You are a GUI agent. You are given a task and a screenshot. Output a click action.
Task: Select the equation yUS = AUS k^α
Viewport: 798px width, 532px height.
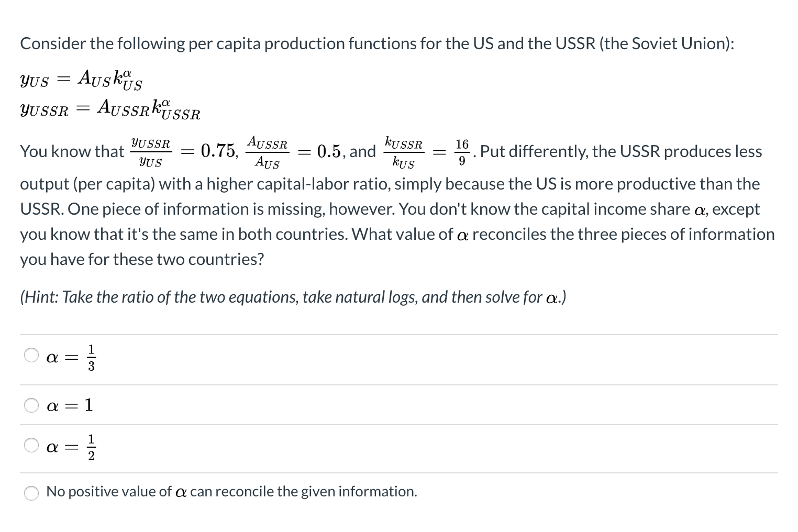pos(80,80)
